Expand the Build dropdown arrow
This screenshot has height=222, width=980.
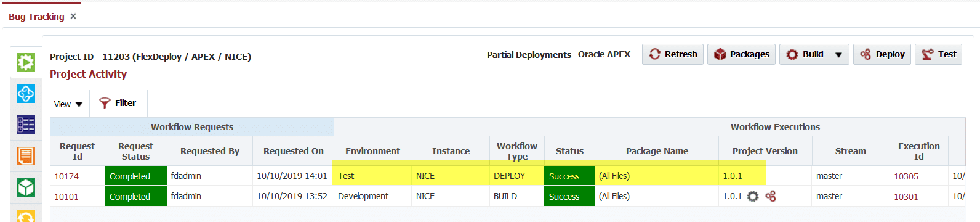(838, 55)
